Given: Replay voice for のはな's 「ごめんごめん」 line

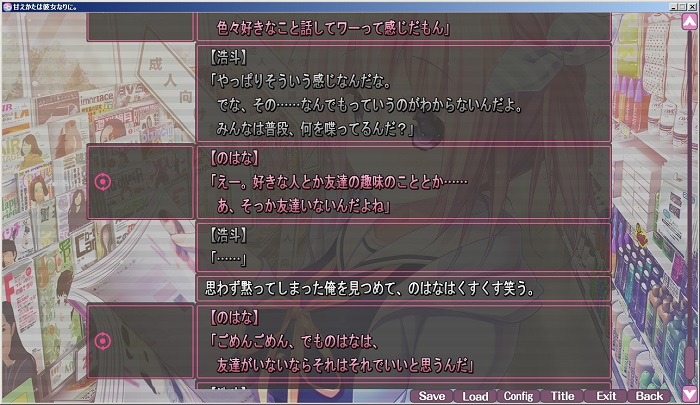Looking at the screenshot, I should (x=103, y=341).
